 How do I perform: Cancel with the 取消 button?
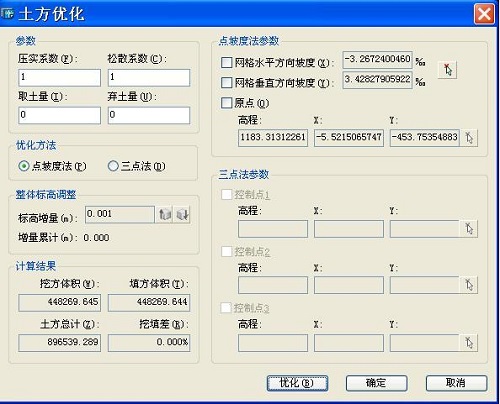tap(456, 383)
